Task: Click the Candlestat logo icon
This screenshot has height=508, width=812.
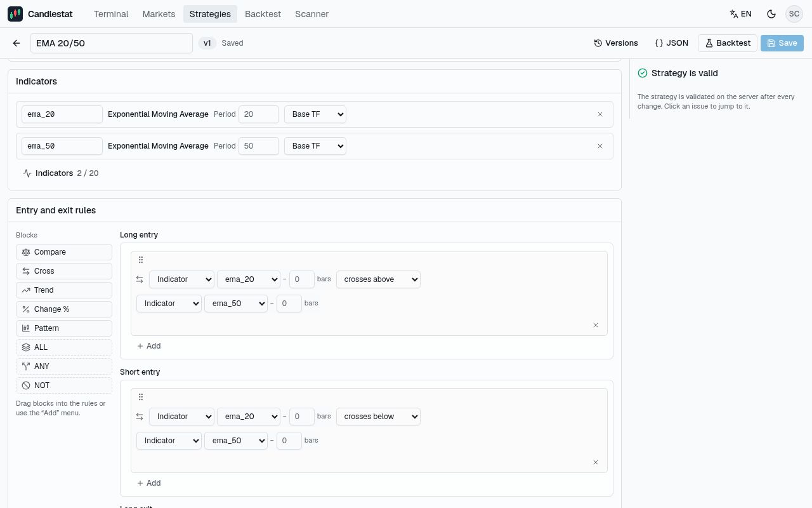Action: (15, 13)
